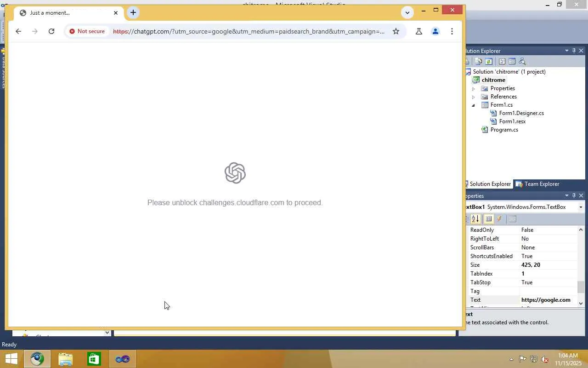Open the TextBox1 object selector dropdown
The image size is (588, 368).
click(x=581, y=207)
